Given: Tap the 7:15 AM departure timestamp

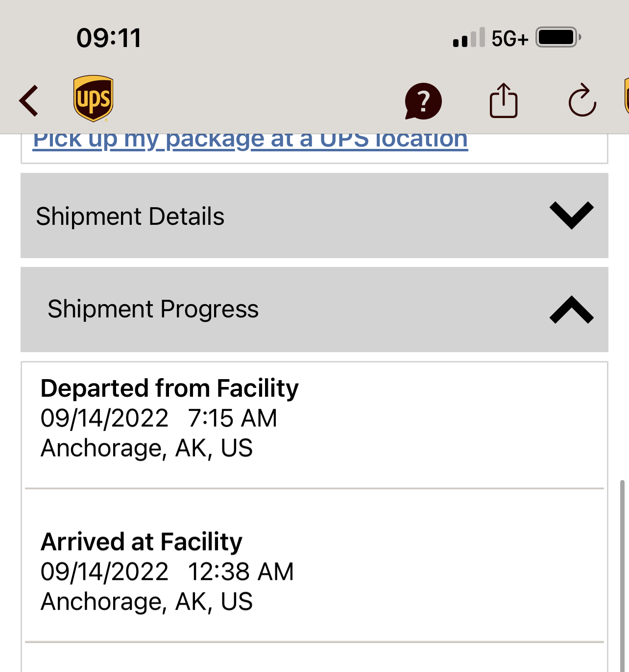Looking at the screenshot, I should [233, 418].
